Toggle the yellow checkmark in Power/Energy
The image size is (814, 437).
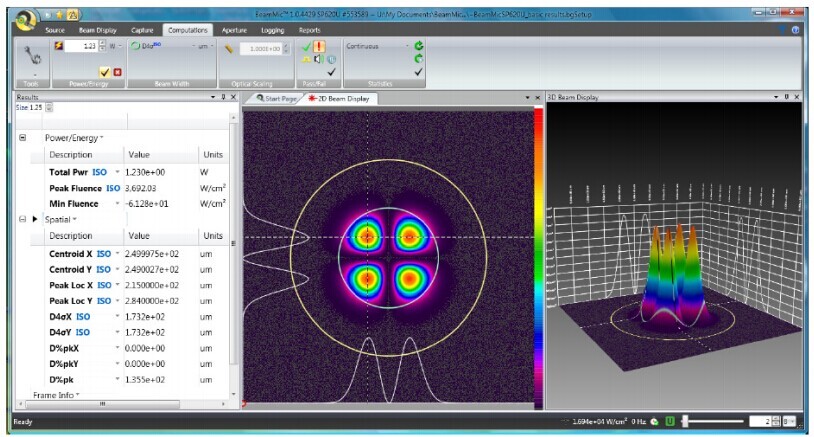[105, 72]
